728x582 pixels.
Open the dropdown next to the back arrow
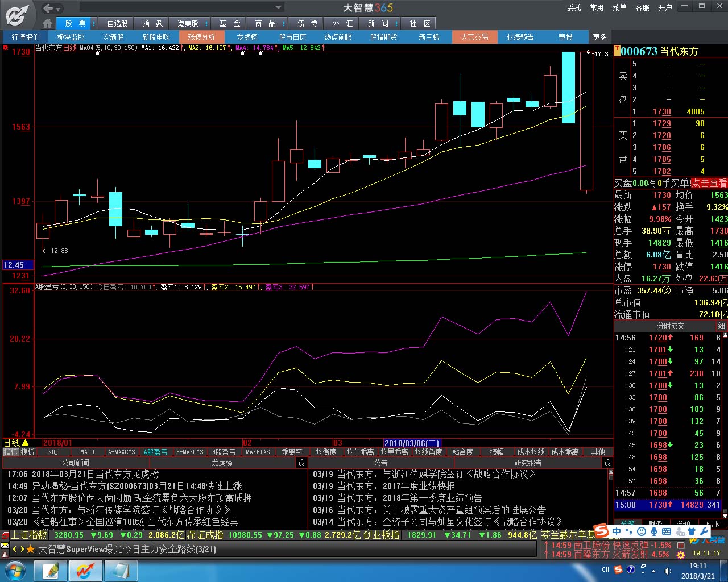point(59,9)
